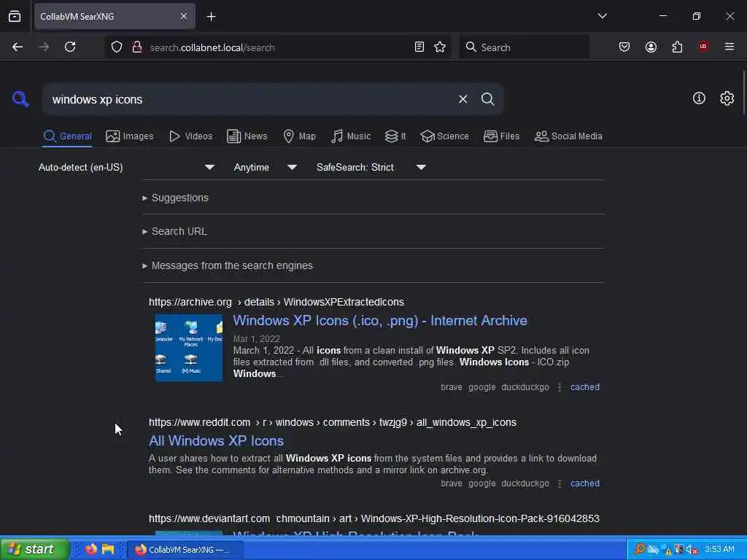Click the taskbar clock showing 3:53 AM
Screen dimensions: 747x560
tap(719, 549)
